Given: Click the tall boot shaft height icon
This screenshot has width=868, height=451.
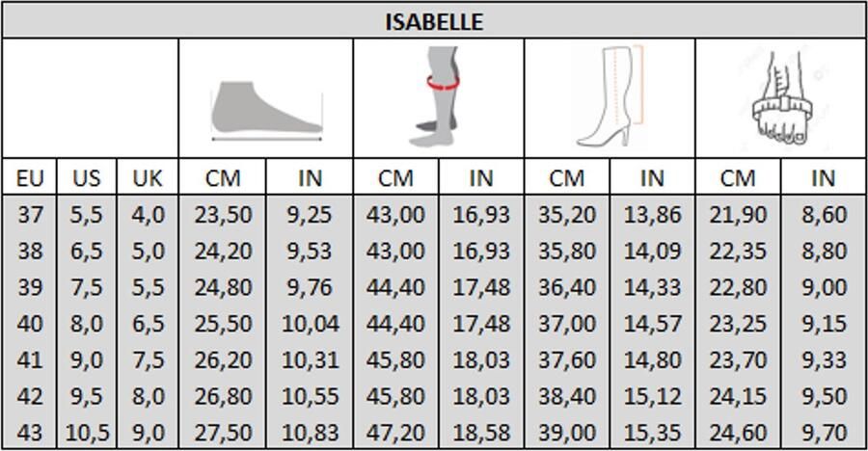Looking at the screenshot, I should [610, 96].
